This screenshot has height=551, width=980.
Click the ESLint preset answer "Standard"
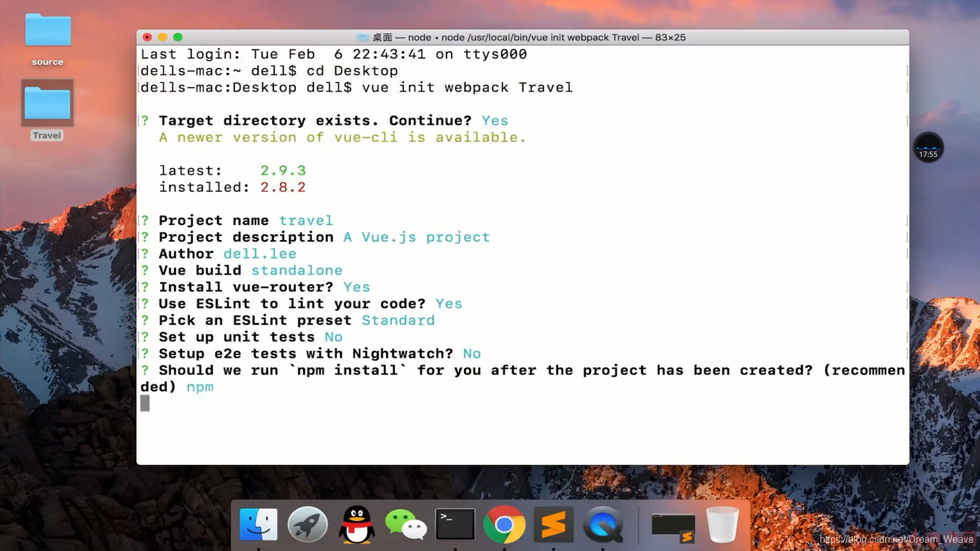(x=399, y=320)
